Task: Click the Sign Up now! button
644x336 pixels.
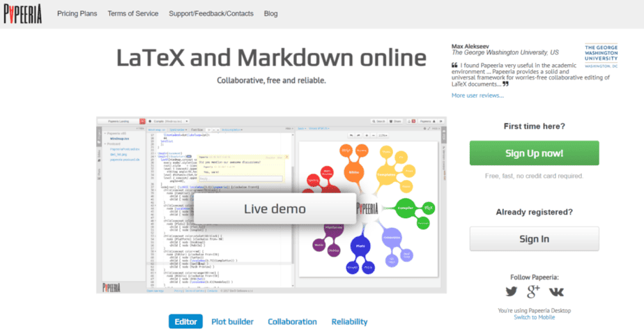Action: pyautogui.click(x=534, y=153)
